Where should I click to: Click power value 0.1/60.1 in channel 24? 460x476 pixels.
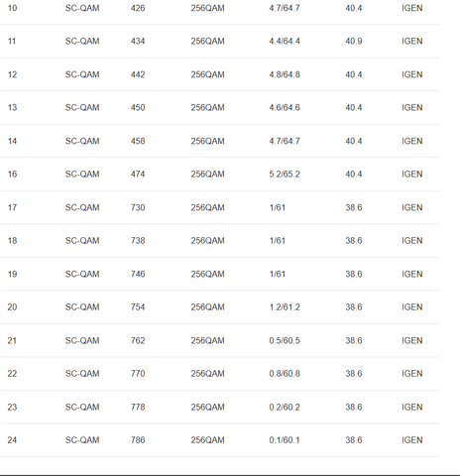(285, 439)
